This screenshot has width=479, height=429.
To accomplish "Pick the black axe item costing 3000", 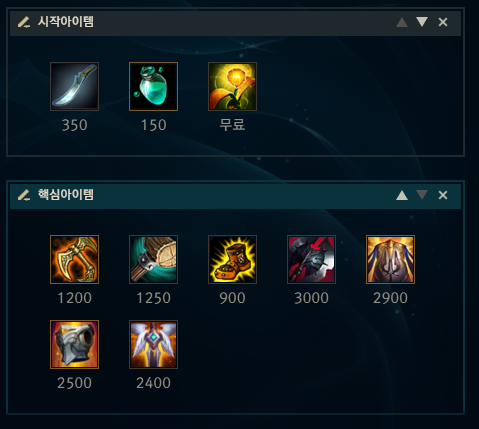I will [311, 259].
